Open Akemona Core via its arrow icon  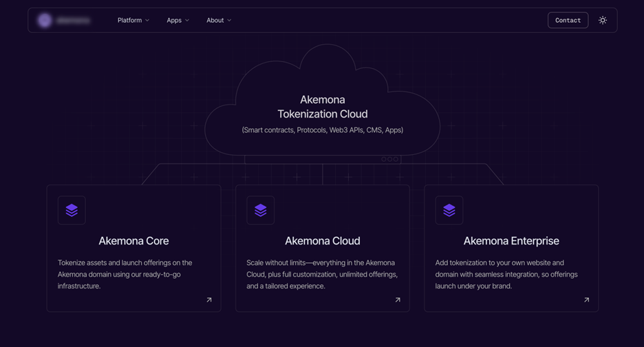pos(209,300)
